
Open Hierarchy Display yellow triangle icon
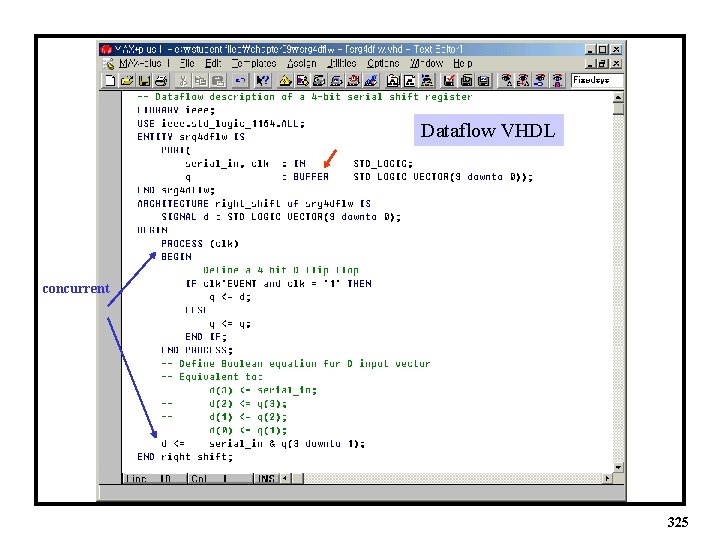coord(285,81)
